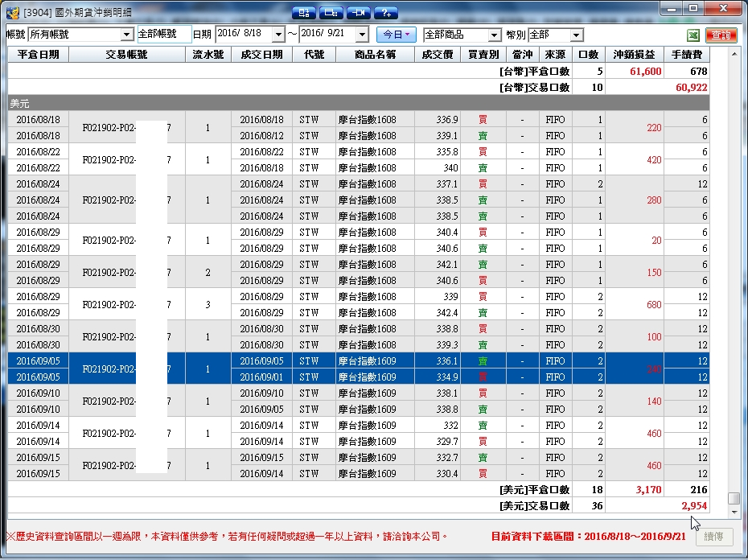748x560 pixels.
Task: Click the start date field 2016/ 8/18
Action: point(245,34)
